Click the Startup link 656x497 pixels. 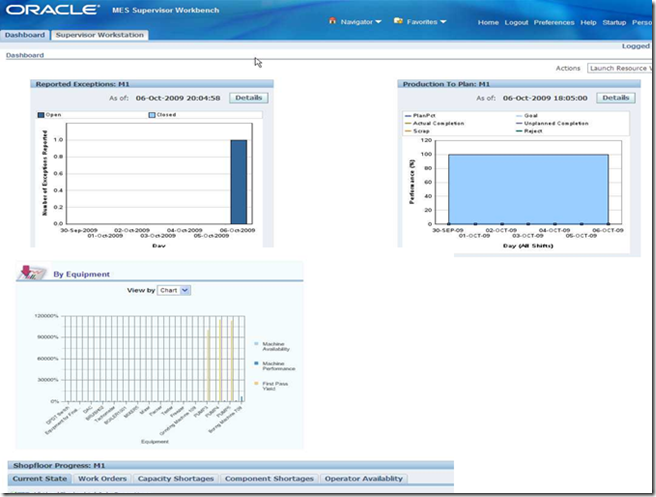point(614,22)
